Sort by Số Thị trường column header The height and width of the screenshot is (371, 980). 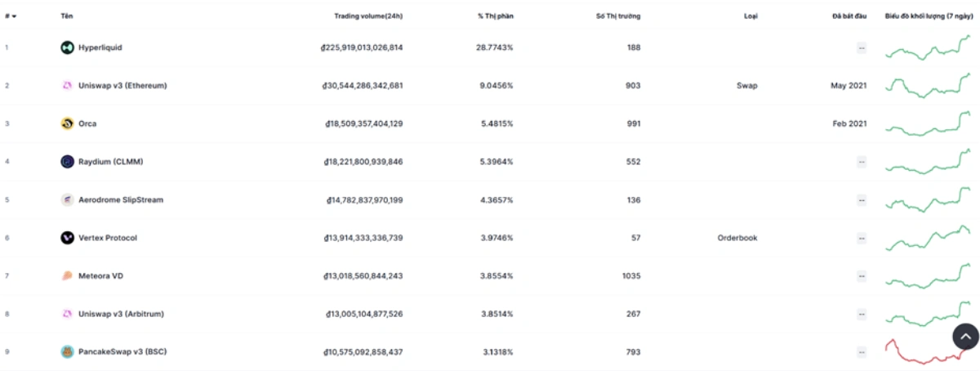(618, 16)
